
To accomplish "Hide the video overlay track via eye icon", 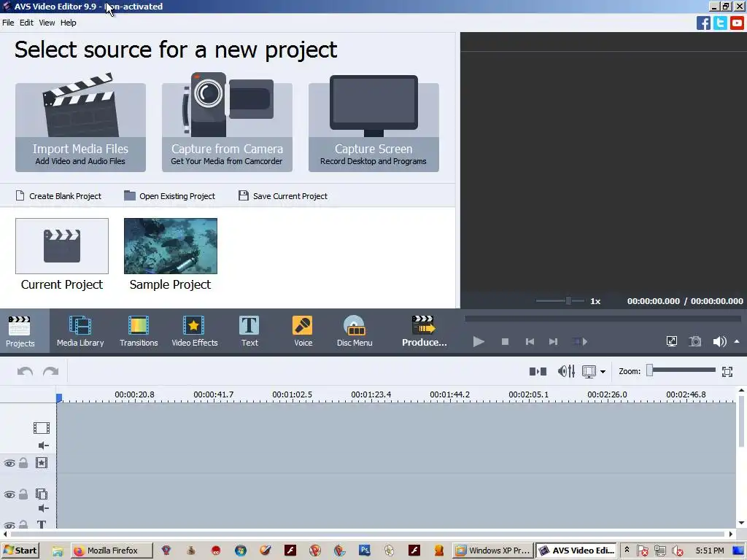I will coord(9,494).
